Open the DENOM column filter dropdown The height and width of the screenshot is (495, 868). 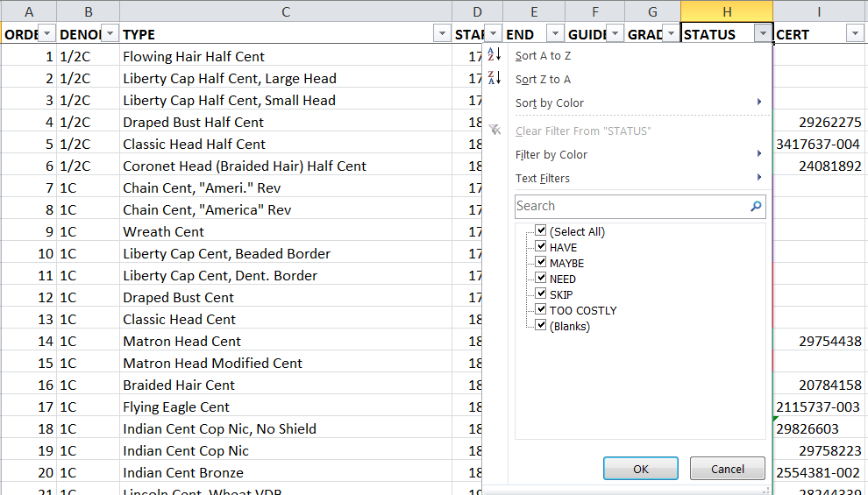coord(110,34)
